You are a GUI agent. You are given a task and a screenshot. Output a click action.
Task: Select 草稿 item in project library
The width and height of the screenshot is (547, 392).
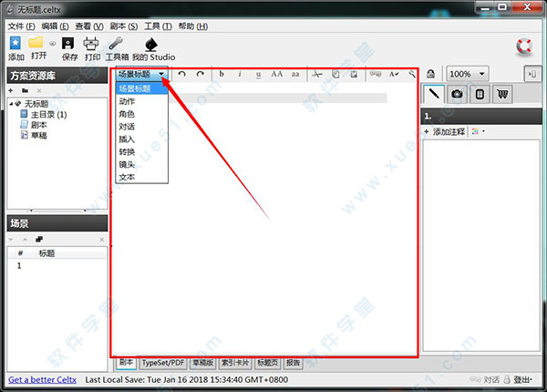click(x=39, y=134)
